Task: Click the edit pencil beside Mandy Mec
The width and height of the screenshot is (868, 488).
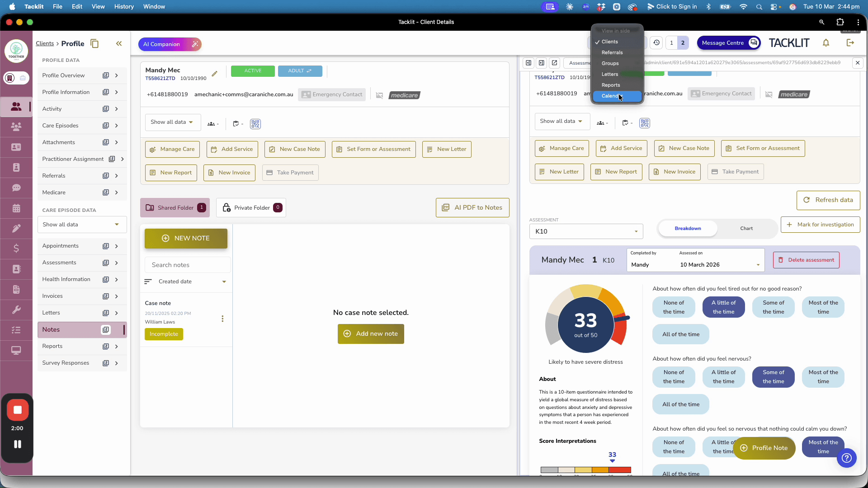Action: 215,74
